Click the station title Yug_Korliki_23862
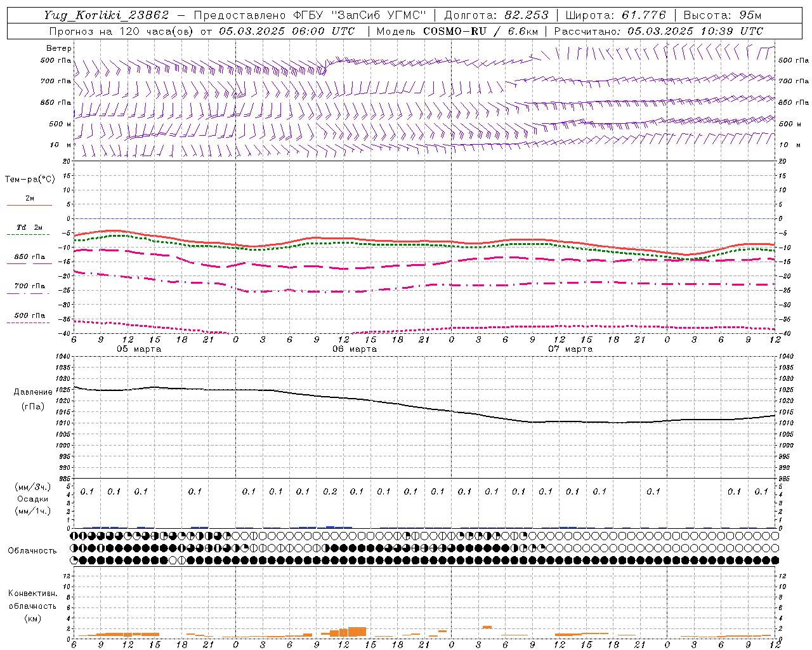This screenshot has height=650, width=812. 107,15
